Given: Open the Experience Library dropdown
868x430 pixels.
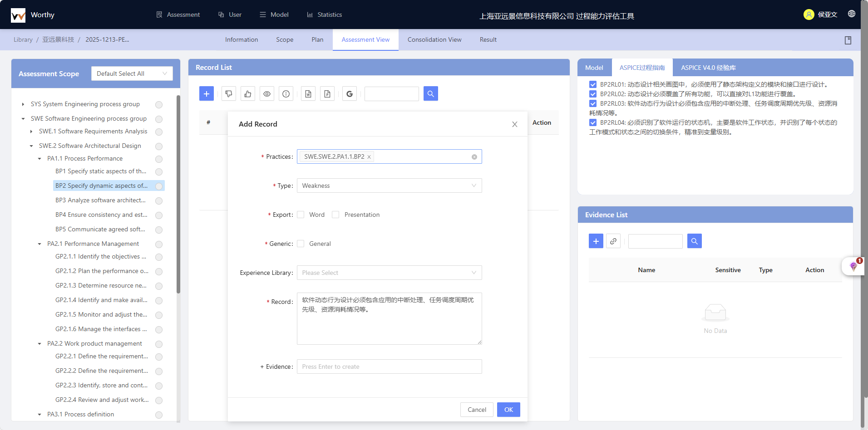Looking at the screenshot, I should click(x=389, y=273).
